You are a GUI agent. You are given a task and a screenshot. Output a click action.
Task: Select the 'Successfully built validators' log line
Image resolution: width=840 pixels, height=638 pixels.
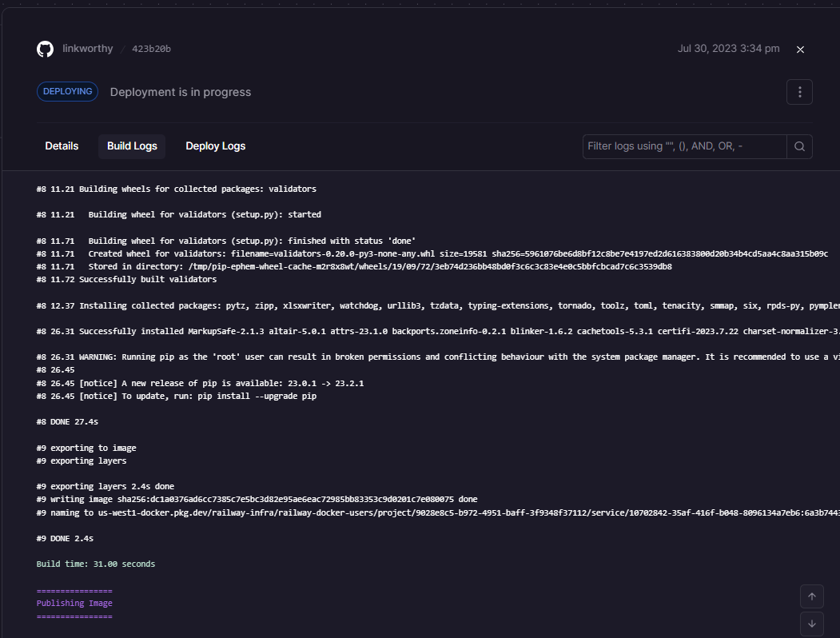[x=127, y=280]
